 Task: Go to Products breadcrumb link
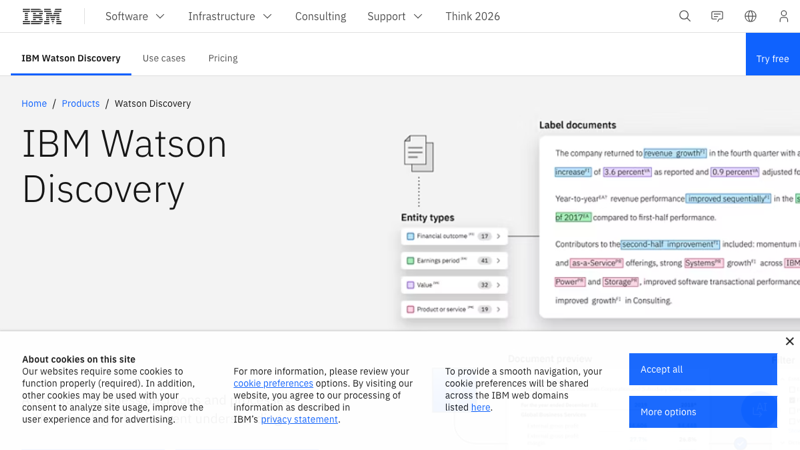pos(81,104)
